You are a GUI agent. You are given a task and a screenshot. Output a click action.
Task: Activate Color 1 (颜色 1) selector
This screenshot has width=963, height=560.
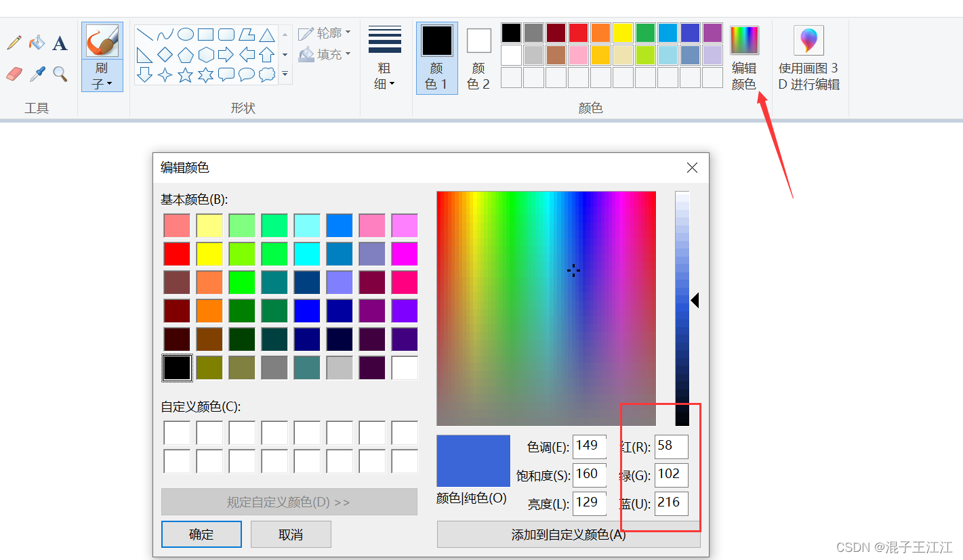pos(436,58)
